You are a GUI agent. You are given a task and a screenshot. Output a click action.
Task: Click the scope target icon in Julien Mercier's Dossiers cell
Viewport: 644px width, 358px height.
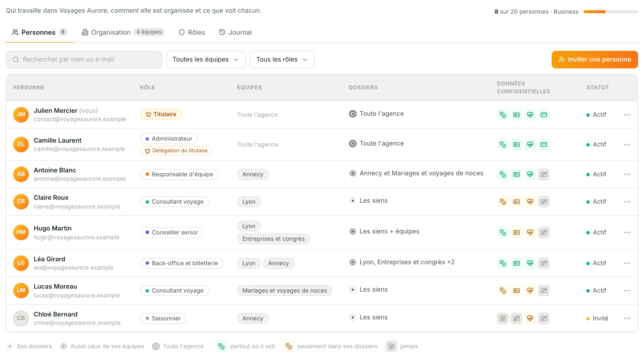coord(353,114)
